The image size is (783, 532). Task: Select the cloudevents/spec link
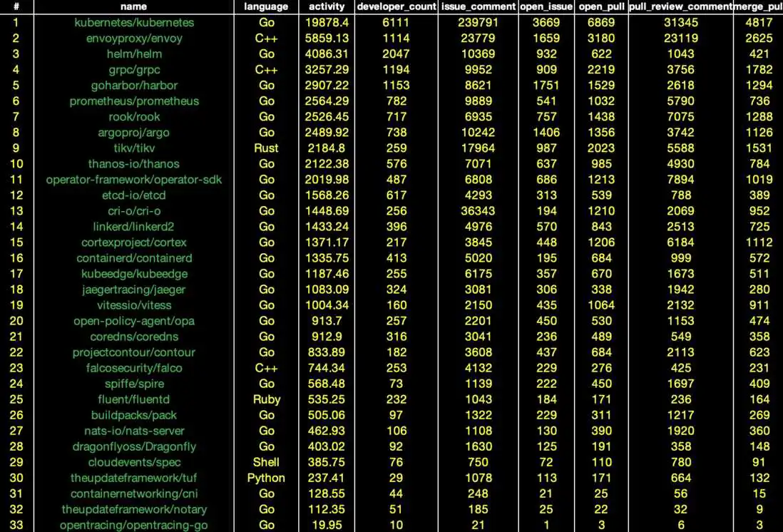(x=134, y=462)
